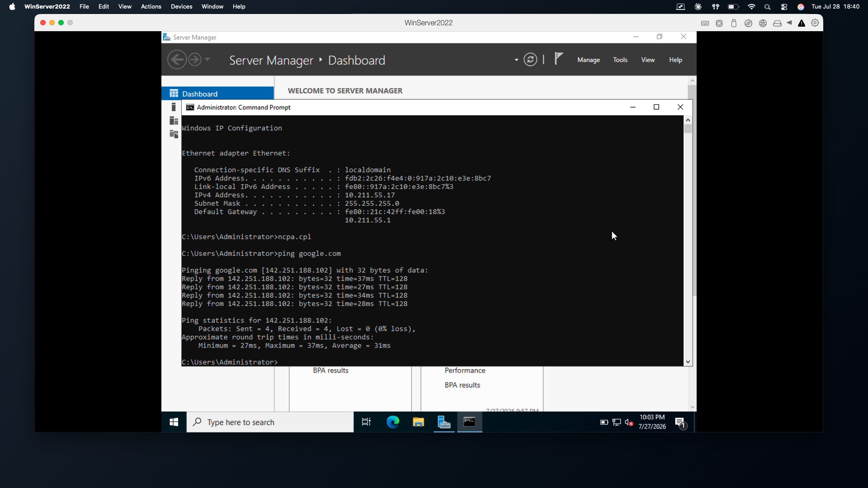
Task: Open the Manage menu
Action: (x=589, y=60)
